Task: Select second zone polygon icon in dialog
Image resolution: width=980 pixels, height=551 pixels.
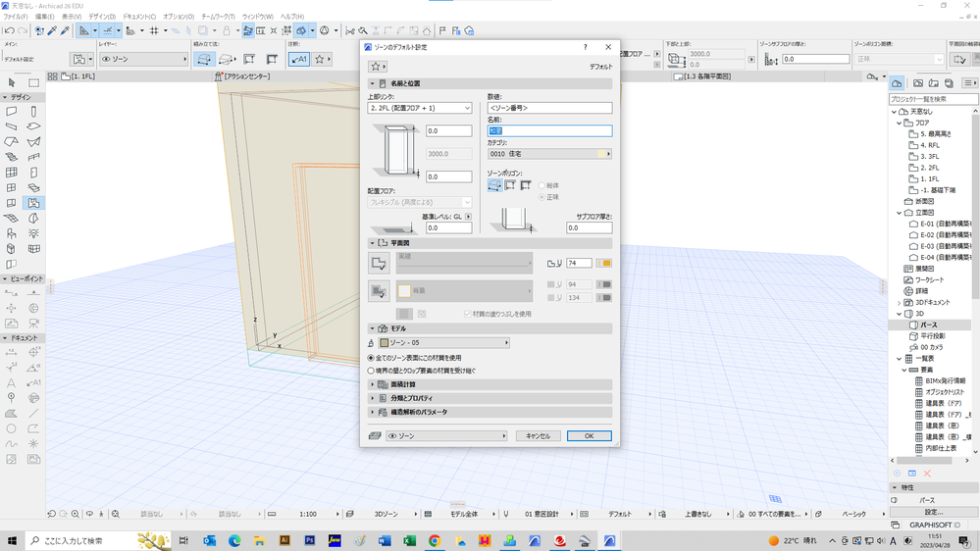Action: 510,185
